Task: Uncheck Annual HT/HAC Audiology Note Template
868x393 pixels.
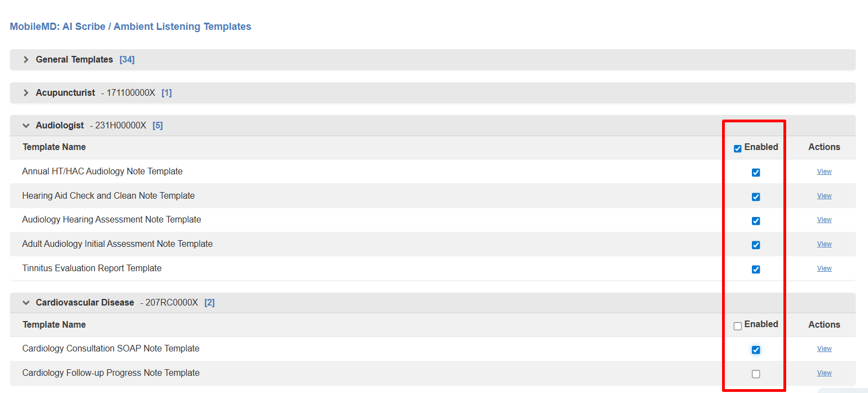Action: [x=756, y=173]
